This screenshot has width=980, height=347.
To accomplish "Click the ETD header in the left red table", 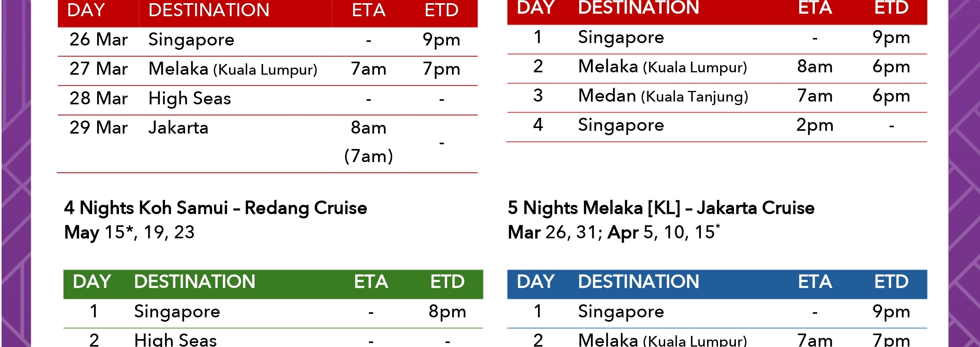I will [442, 10].
